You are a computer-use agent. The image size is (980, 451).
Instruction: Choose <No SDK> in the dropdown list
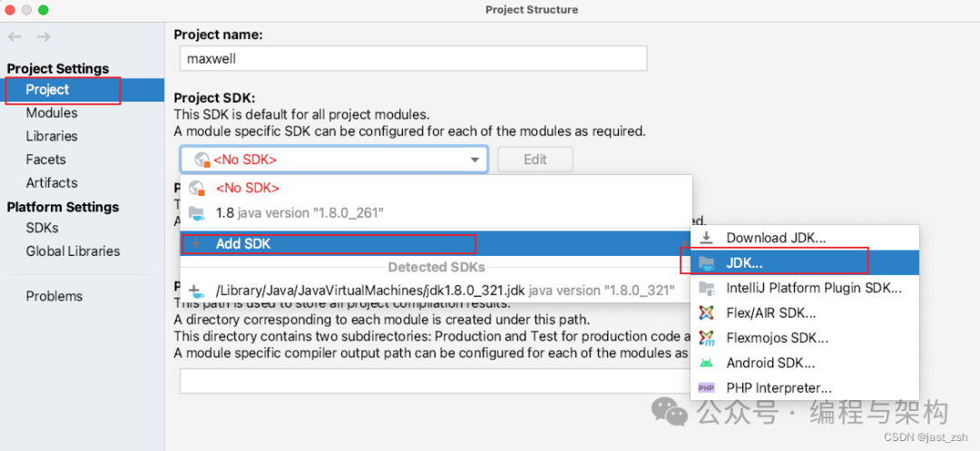pyautogui.click(x=436, y=188)
